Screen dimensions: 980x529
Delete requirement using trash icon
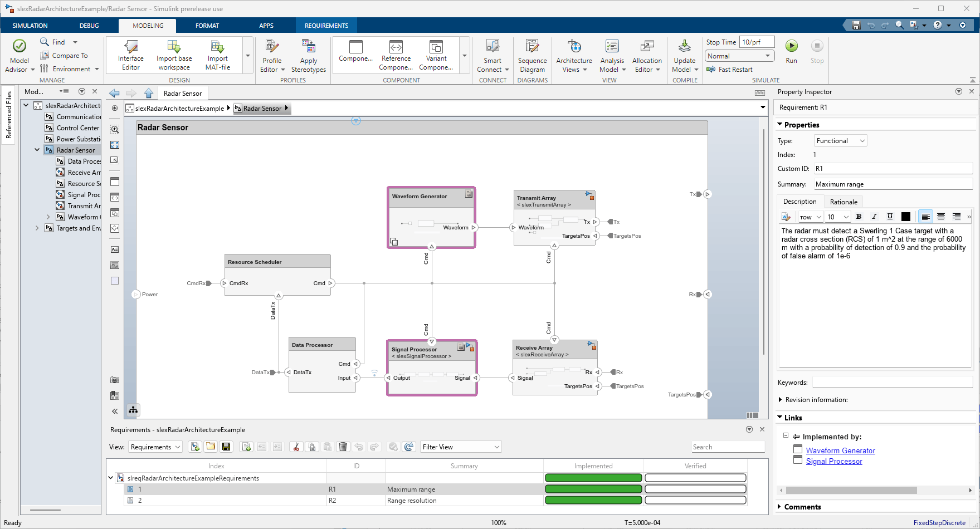[343, 447]
